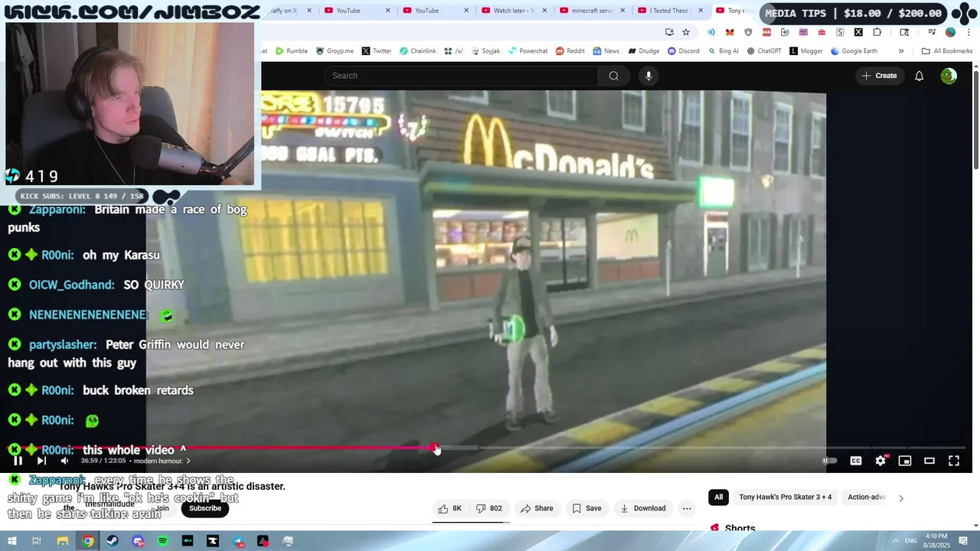This screenshot has height=551, width=980.
Task: Open the Twitter bookmark
Action: (x=376, y=51)
